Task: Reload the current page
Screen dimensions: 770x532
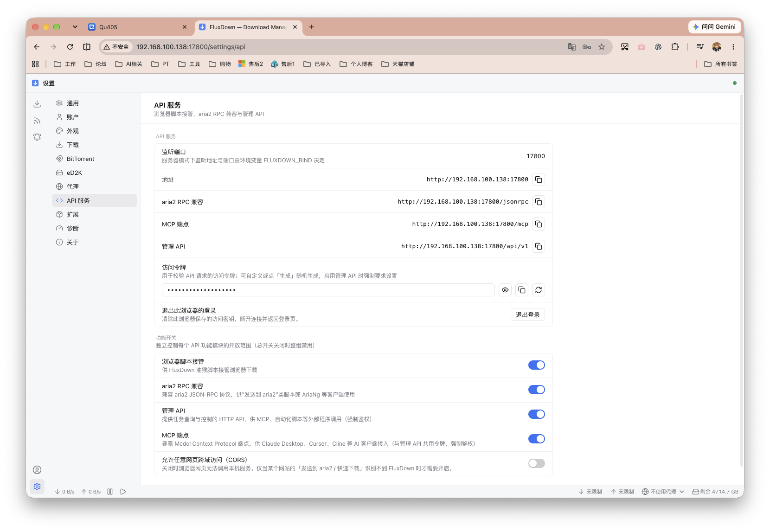Action: pos(70,47)
